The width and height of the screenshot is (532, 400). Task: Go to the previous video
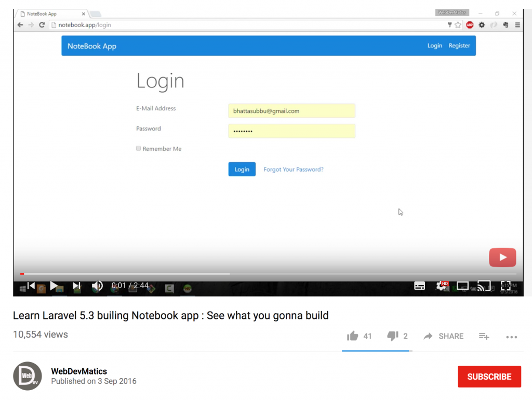(x=31, y=286)
